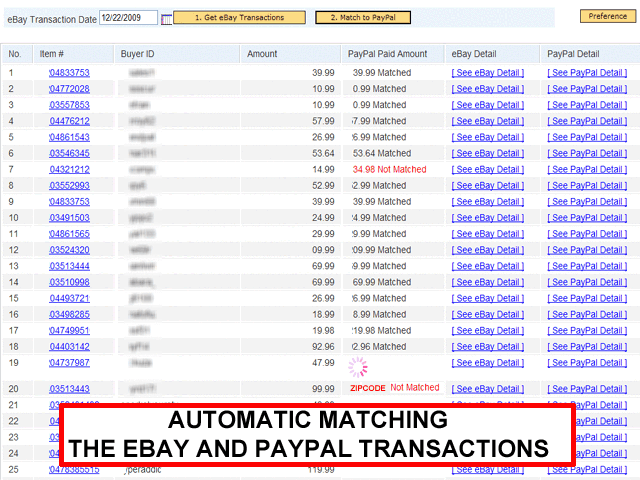Screen dimensions: 640x480
Task: Open the calendar date picker icon
Action: pyautogui.click(x=166, y=18)
